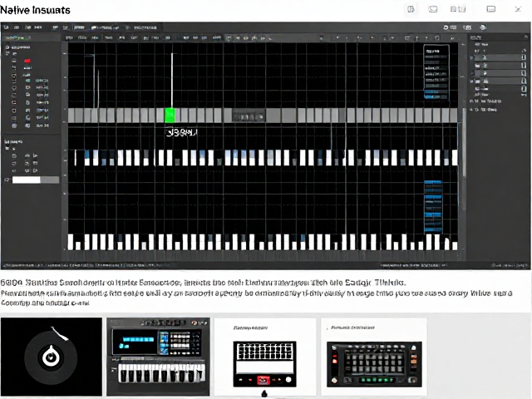Click the blue stacked note column in lower grid
Screen dimensions: 532x399
433,207
